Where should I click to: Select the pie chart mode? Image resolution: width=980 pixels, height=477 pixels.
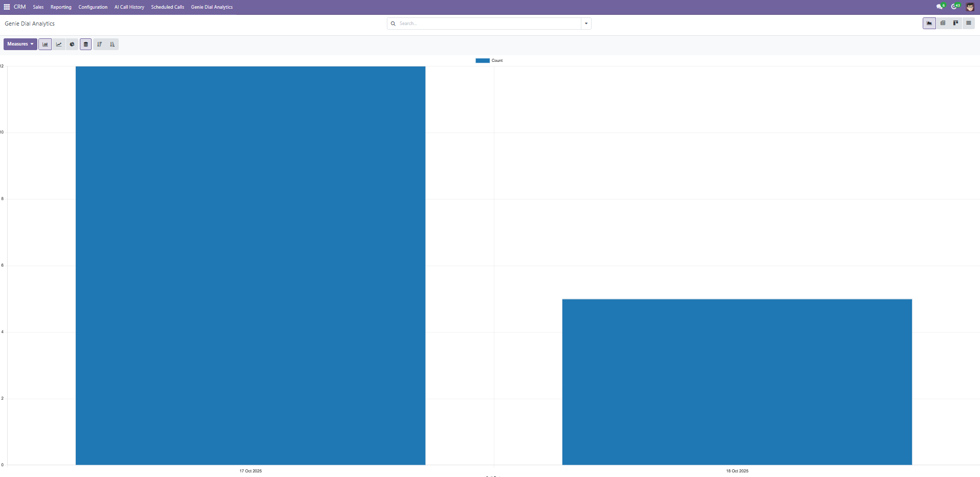(72, 44)
